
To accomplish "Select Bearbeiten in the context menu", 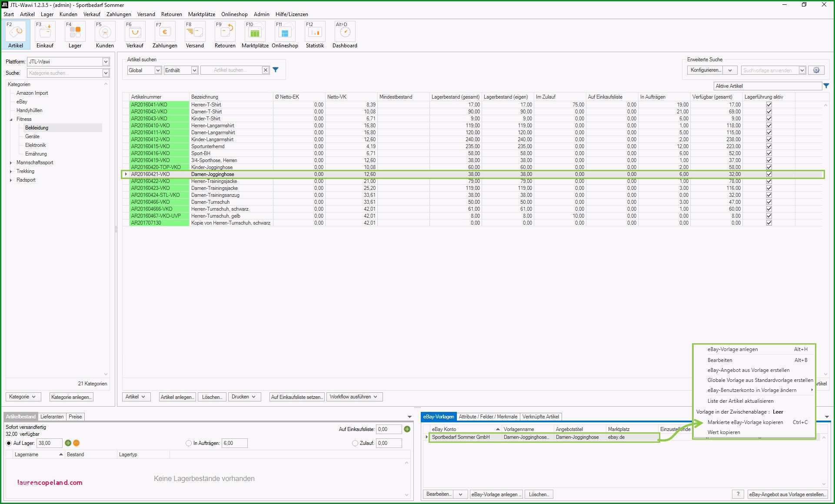I will point(720,360).
